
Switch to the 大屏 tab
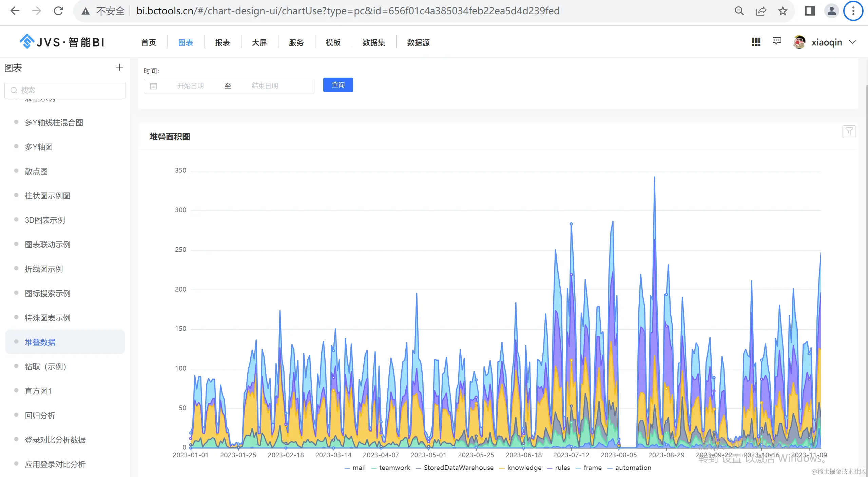(x=259, y=43)
